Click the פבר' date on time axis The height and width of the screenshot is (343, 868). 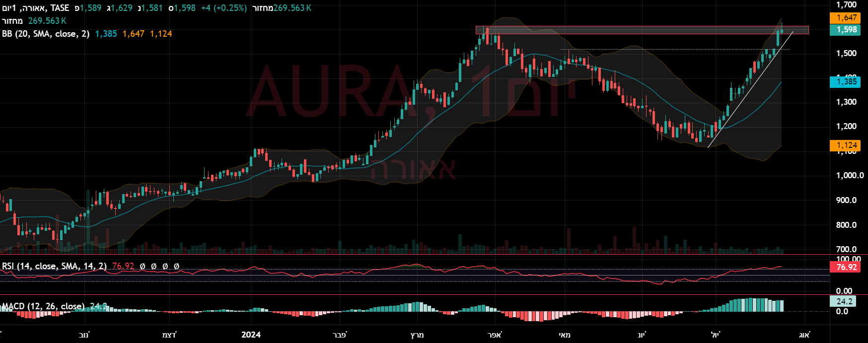point(340,335)
